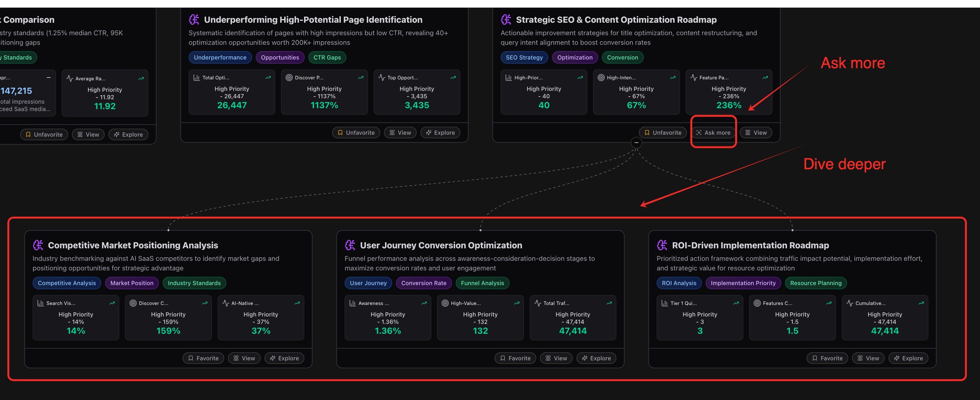Image resolution: width=980 pixels, height=400 pixels.
Task: Click pulse icon on Total Traf... metric
Action: tap(538, 303)
